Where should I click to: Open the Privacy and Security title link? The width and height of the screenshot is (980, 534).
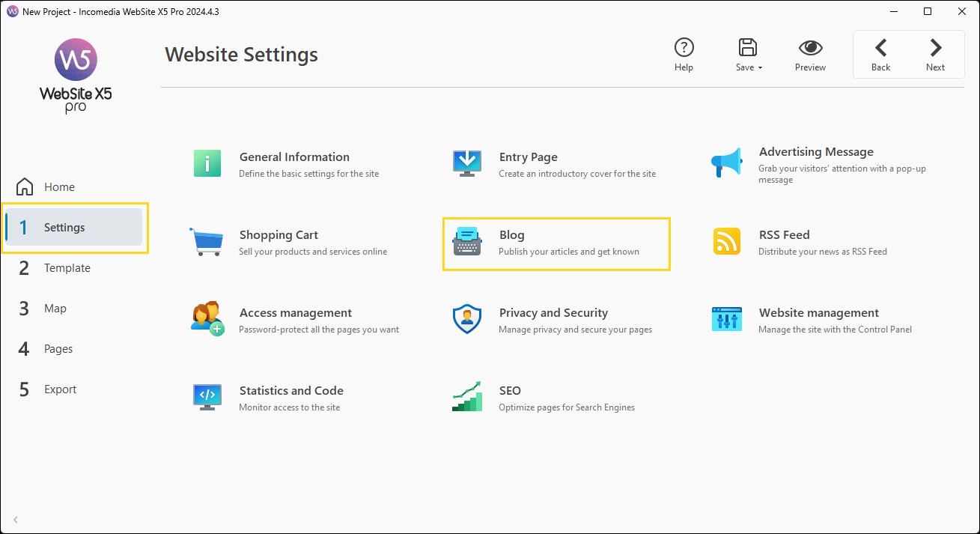coord(553,313)
